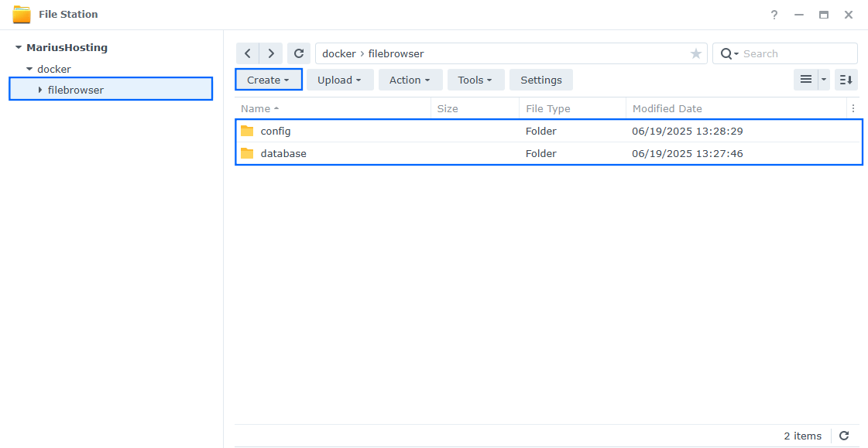The width and height of the screenshot is (868, 448).
Task: Click the filebrowser segment in path bar
Action: 396,53
